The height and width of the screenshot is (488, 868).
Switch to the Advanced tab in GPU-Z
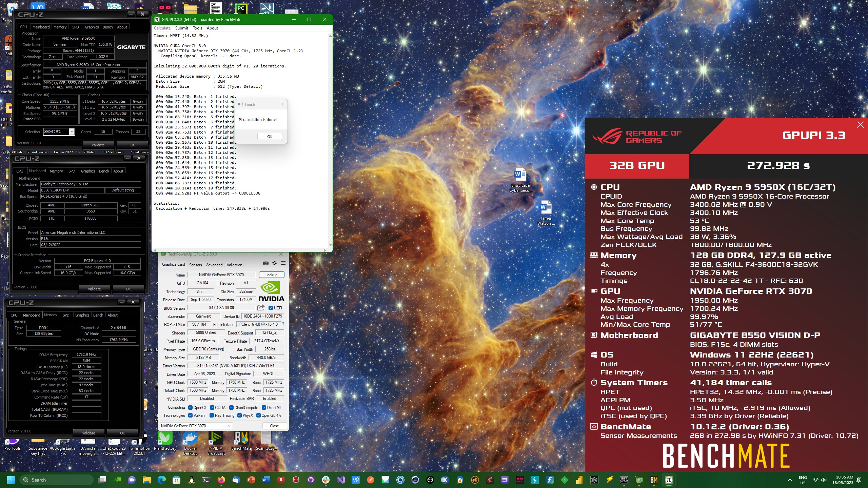coord(214,265)
